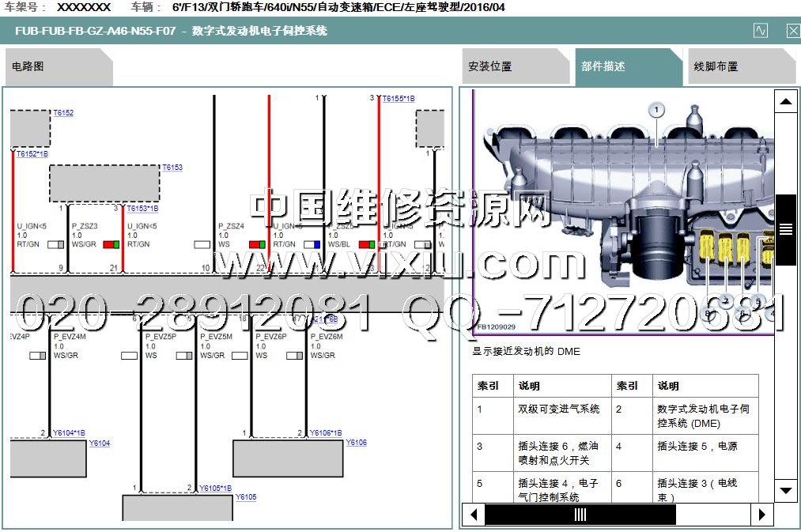
Task: Click the Y6104 component link
Action: point(100,443)
